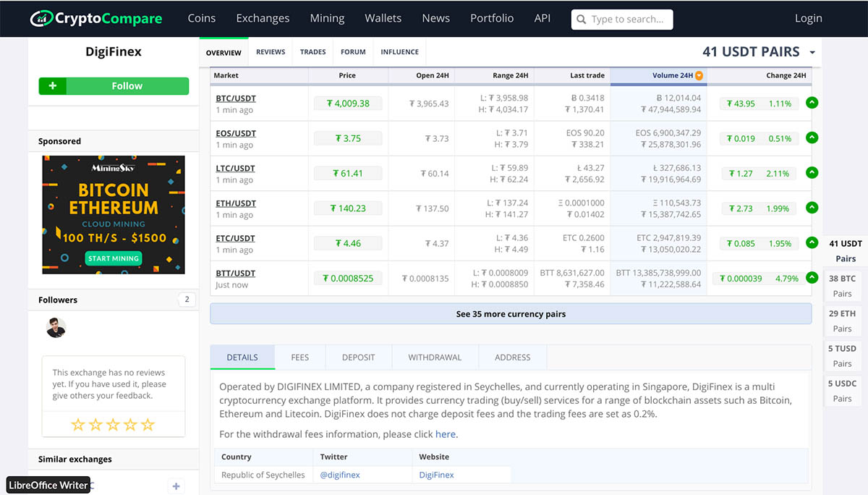This screenshot has height=495, width=868.
Task: Open the @digifinex Twitter link
Action: tap(339, 475)
